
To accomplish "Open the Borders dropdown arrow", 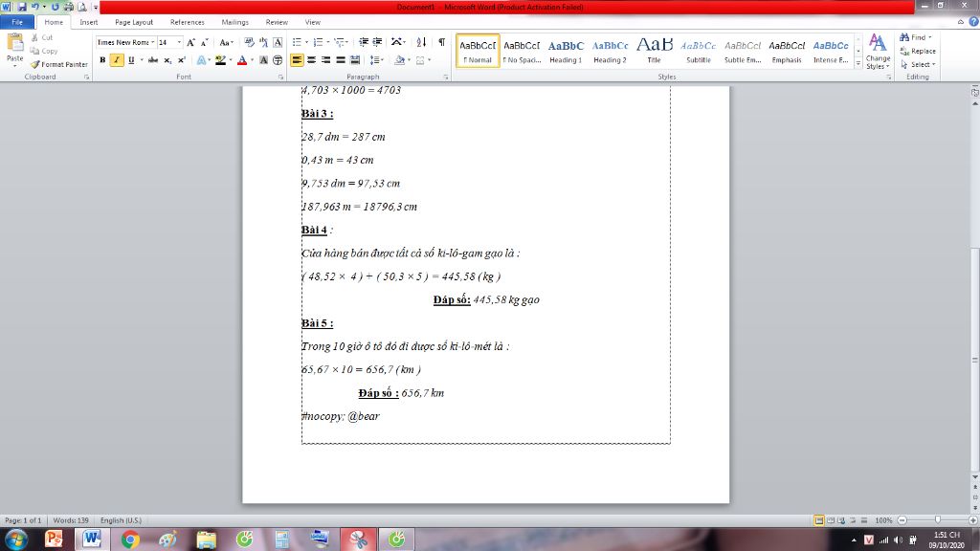I will (430, 60).
